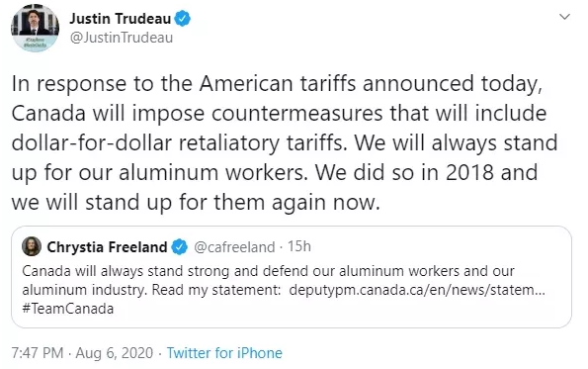Click the verified badge next to Justin Trudeau
Image resolution: width=588 pixels, height=369 pixels.
pyautogui.click(x=183, y=19)
